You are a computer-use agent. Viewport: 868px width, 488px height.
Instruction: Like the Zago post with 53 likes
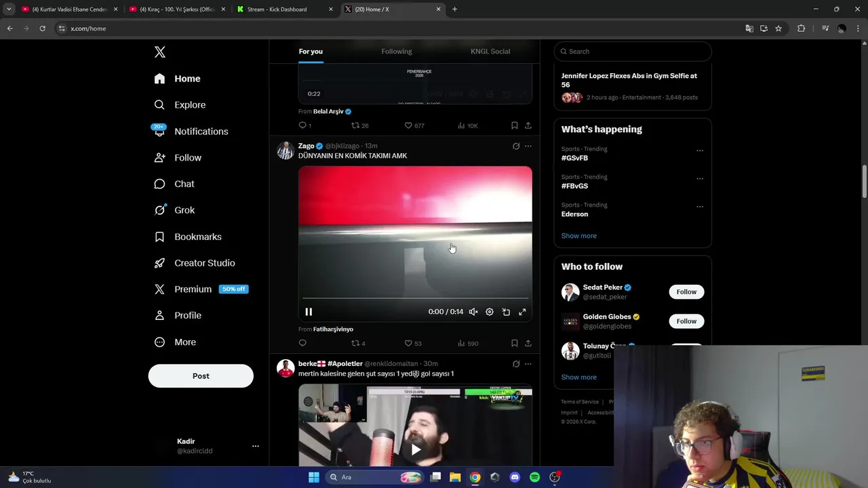tap(413, 343)
